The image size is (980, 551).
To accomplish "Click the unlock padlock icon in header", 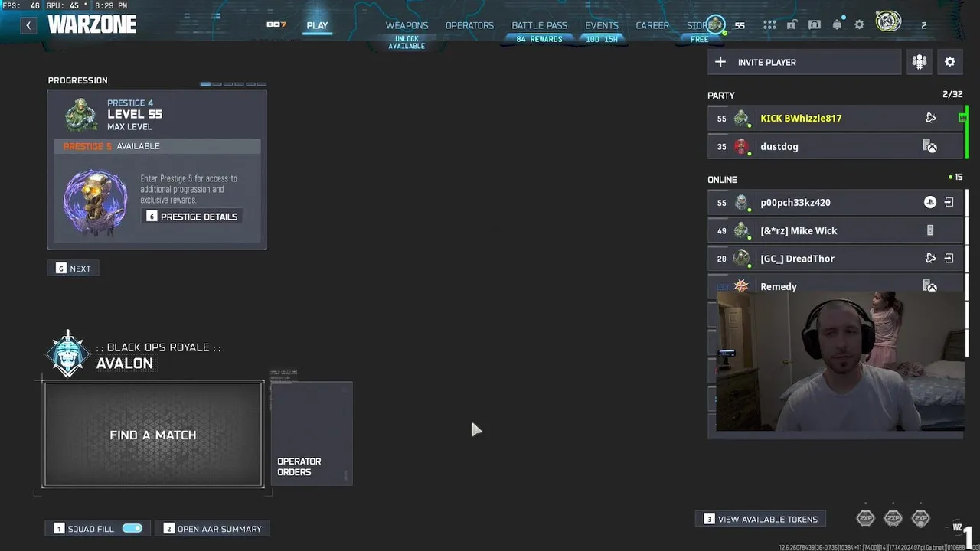I will point(792,25).
